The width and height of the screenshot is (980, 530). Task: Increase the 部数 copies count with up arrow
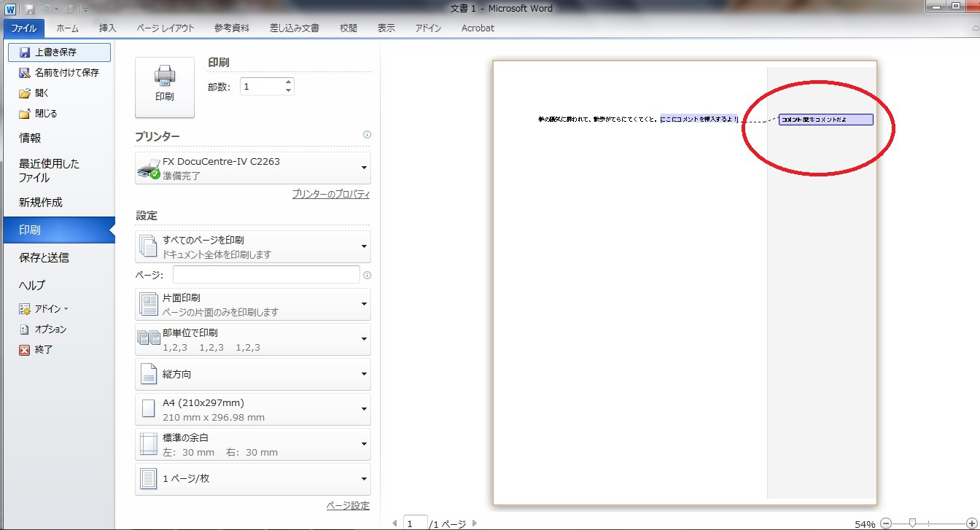click(x=289, y=82)
